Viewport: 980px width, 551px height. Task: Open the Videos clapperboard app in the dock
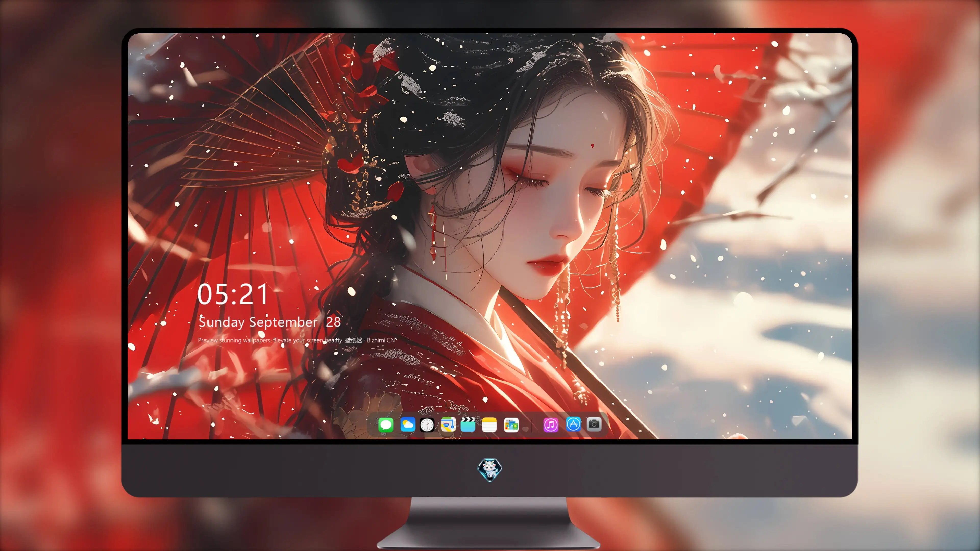(x=468, y=424)
